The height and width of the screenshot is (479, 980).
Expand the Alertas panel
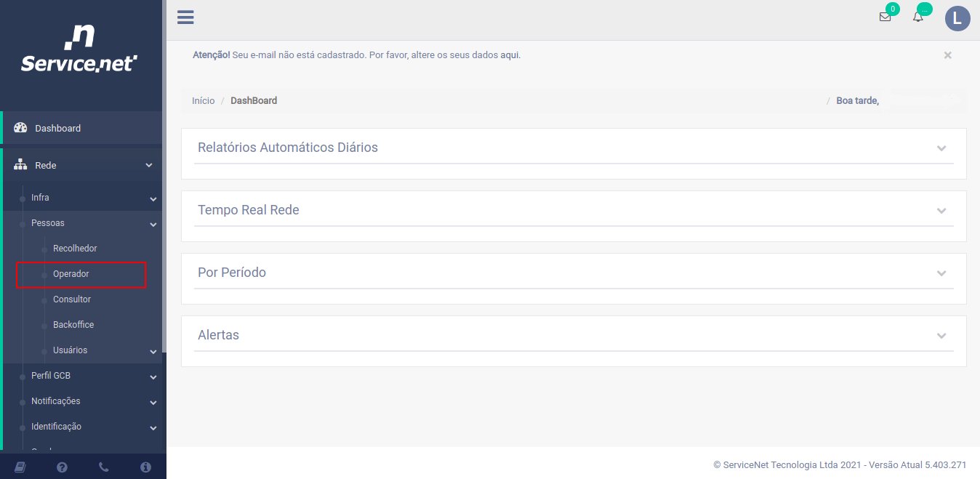pyautogui.click(x=941, y=336)
